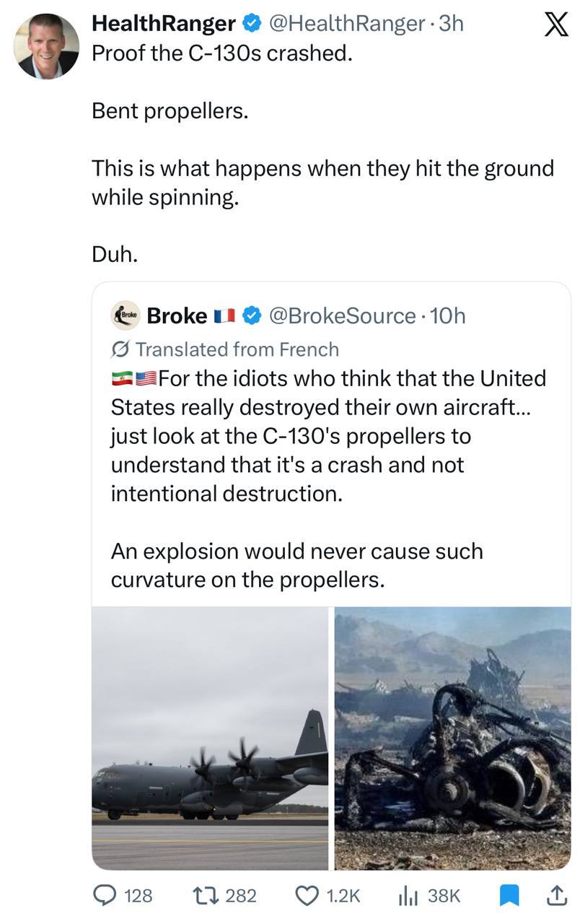Click the X logo icon
Image resolution: width=585 pixels, height=924 pixels.
click(553, 26)
